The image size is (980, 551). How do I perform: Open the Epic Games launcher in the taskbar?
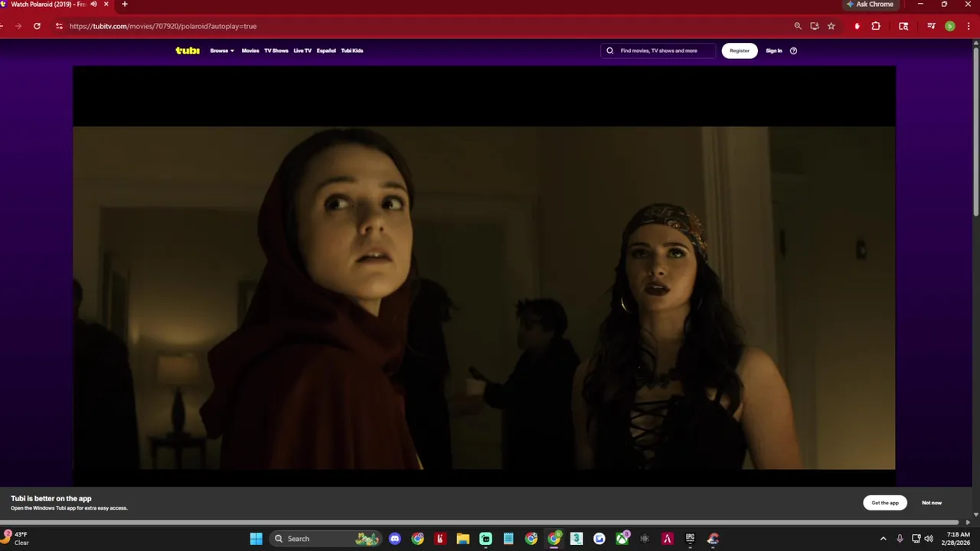pyautogui.click(x=690, y=539)
